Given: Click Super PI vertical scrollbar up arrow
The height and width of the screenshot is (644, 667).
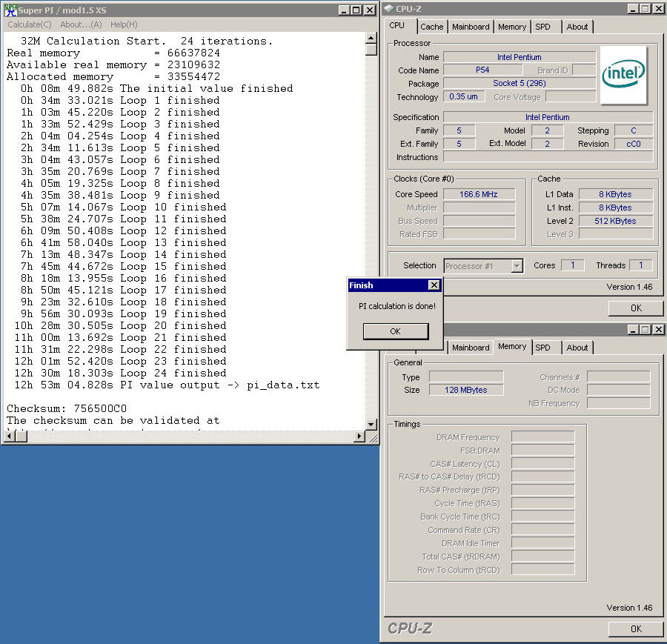Looking at the screenshot, I should [371, 39].
